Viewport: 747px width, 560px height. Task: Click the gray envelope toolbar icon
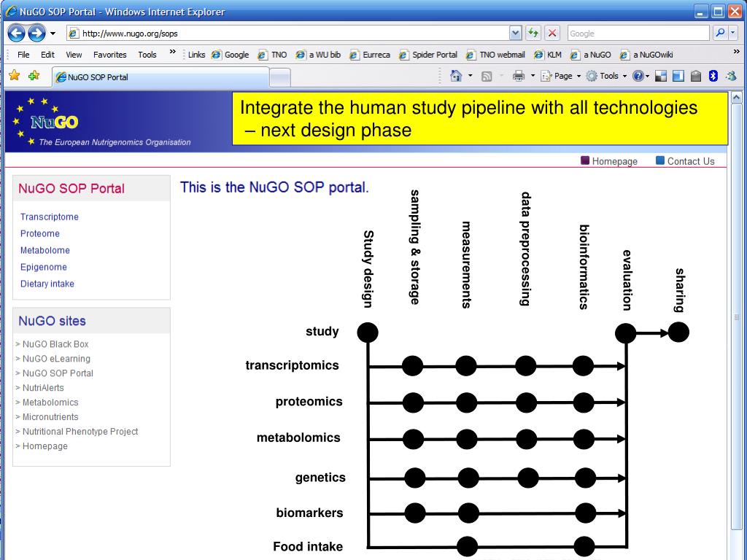[x=695, y=76]
